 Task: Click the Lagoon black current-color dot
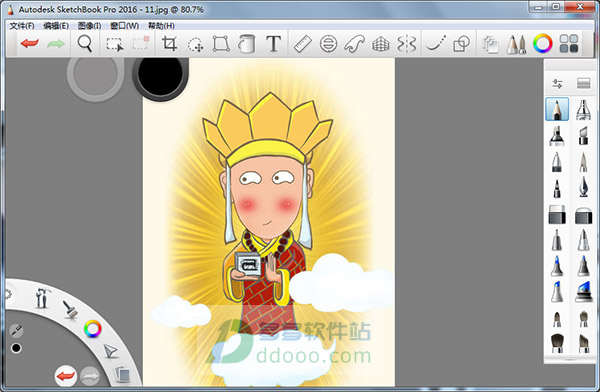[16, 348]
